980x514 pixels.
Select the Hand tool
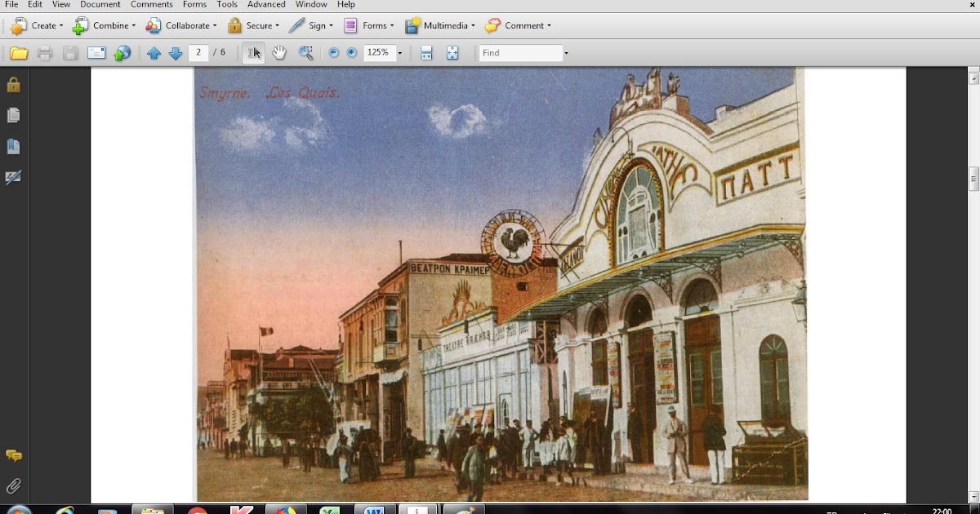point(279,53)
